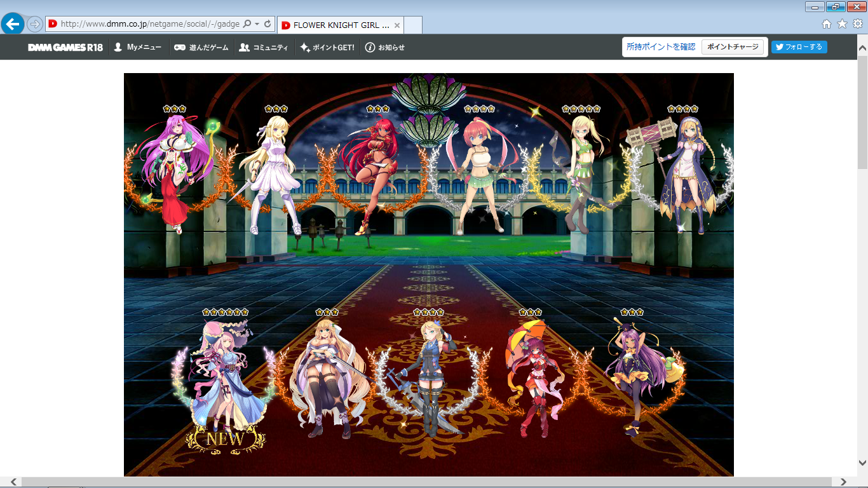Open 遊んだゲーム in the navigation bar
This screenshot has width=868, height=488.
click(x=201, y=48)
